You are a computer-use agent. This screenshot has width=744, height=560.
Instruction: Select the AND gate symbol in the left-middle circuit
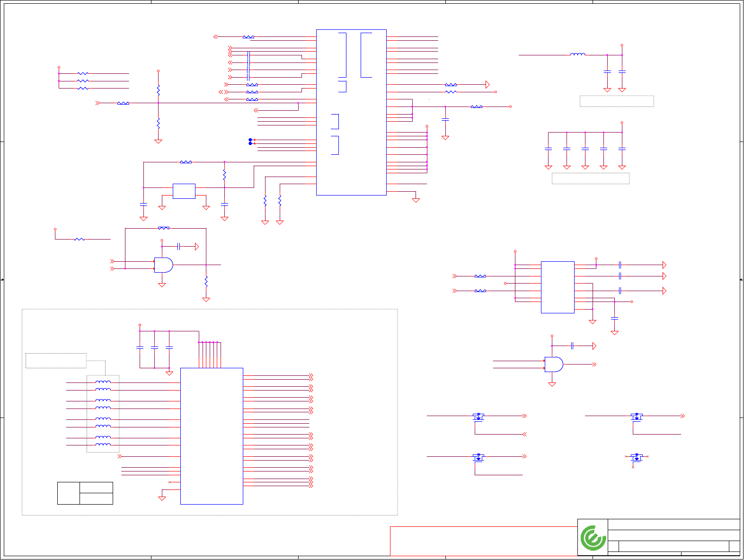(164, 265)
